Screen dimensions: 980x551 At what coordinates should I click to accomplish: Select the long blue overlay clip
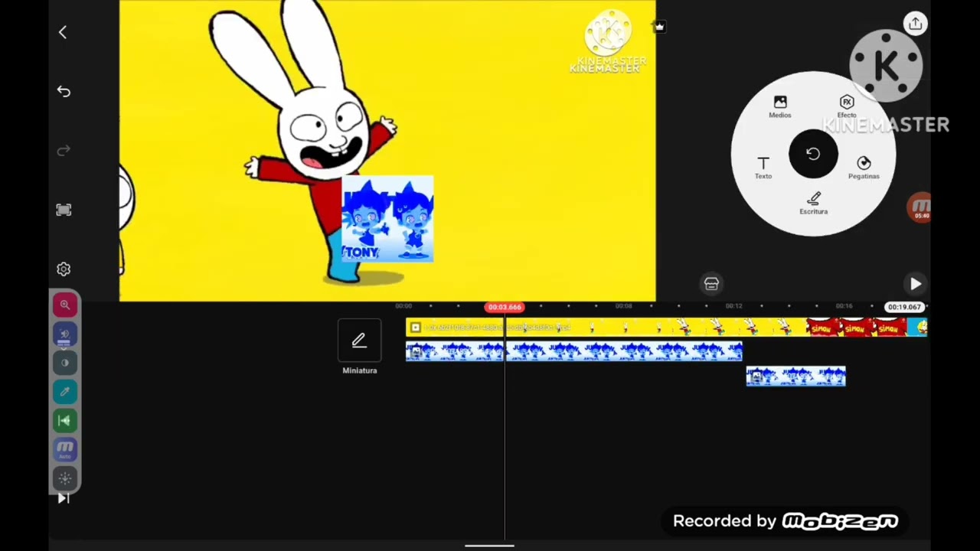[x=573, y=352]
